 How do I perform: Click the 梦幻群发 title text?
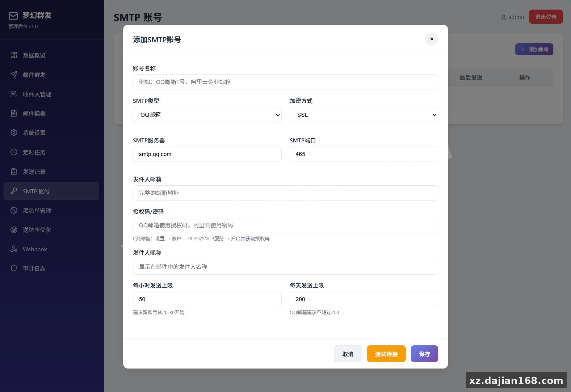[37, 15]
